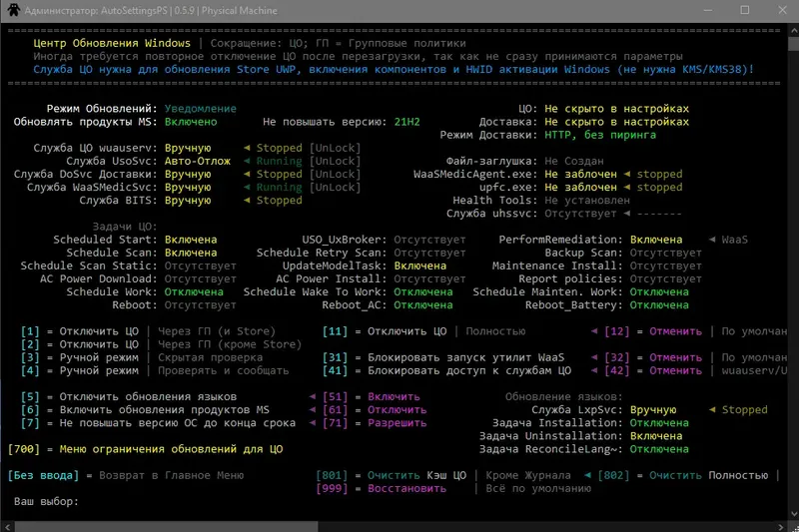This screenshot has width=799, height=532.
Task: Click option [61] Отключить
Action: click(397, 410)
